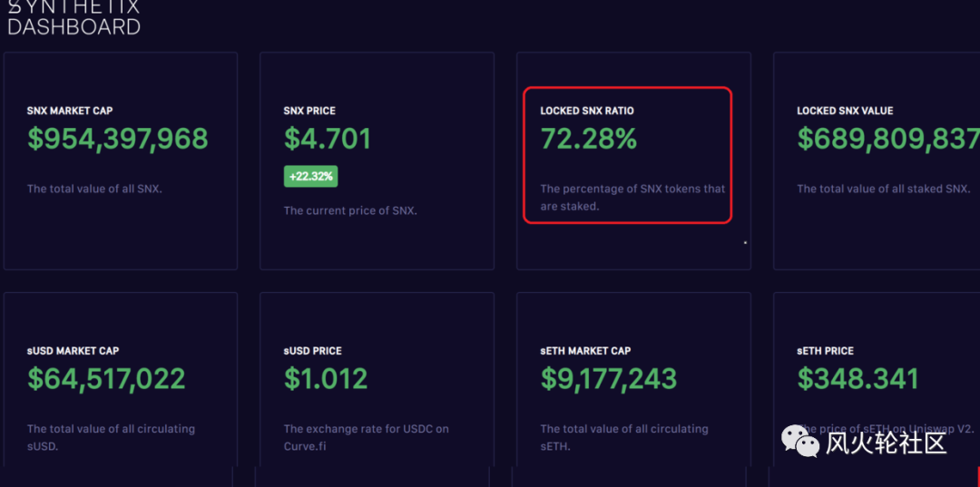Screen dimensions: 980x487
Task: Click the LOCKED SNX VALUE label
Action: (x=845, y=111)
